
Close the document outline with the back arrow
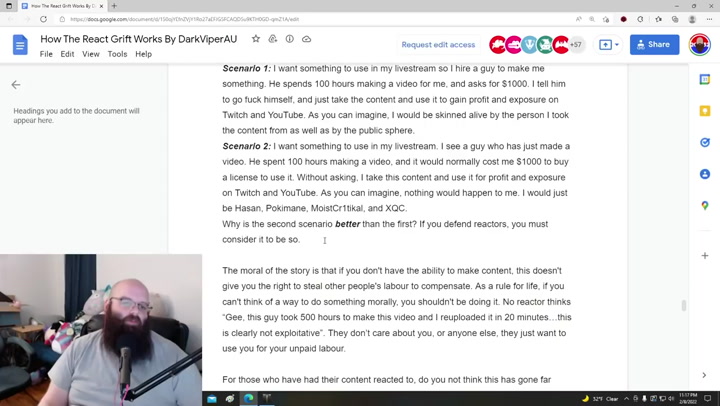click(x=16, y=85)
